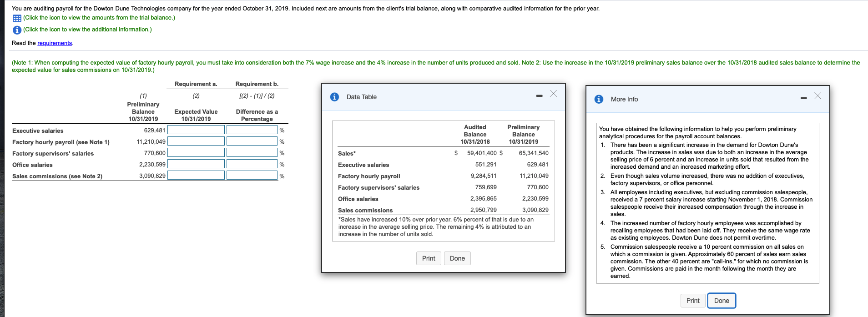Click the view trial balance amounts text link

(99, 18)
